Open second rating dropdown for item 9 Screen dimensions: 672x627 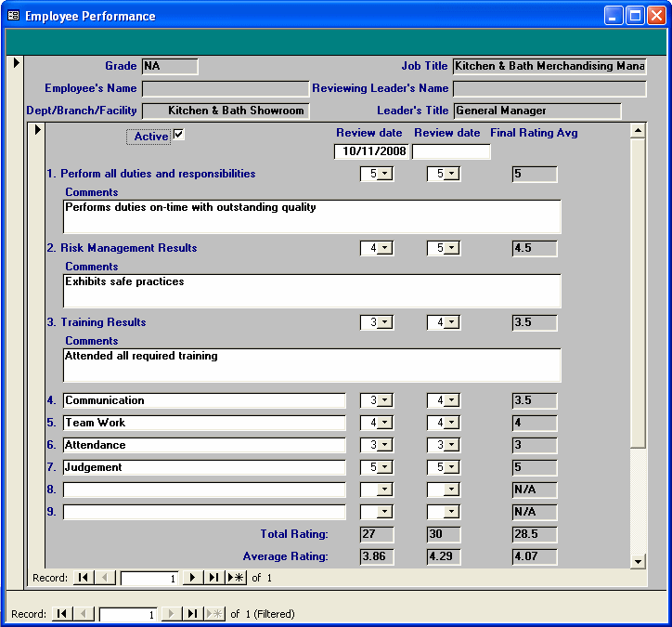452,512
